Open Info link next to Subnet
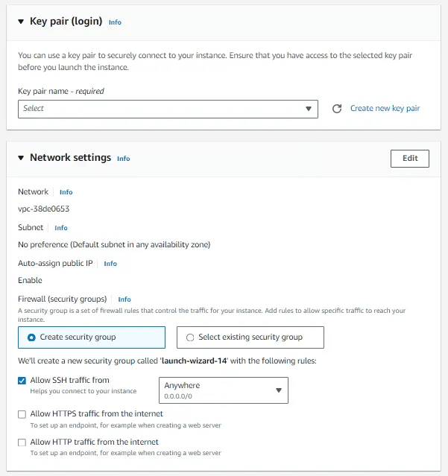 click(x=61, y=228)
